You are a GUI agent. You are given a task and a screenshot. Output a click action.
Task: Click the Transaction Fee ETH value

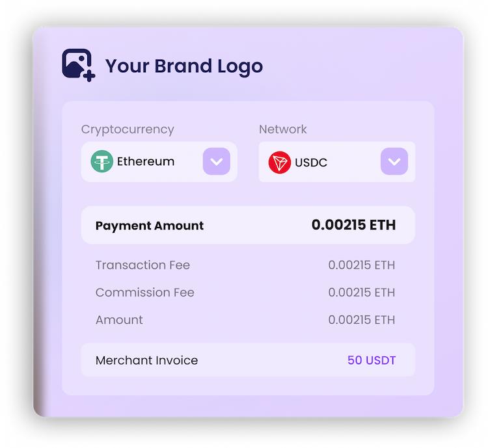[x=362, y=265]
